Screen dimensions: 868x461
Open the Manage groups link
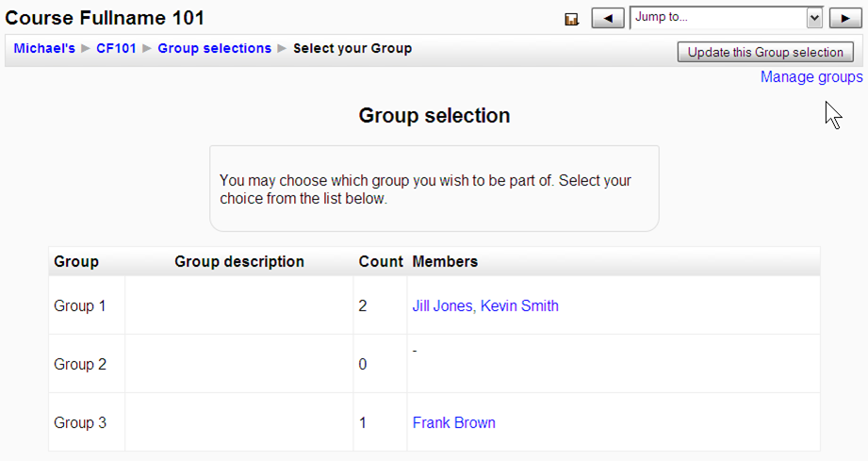pos(811,77)
